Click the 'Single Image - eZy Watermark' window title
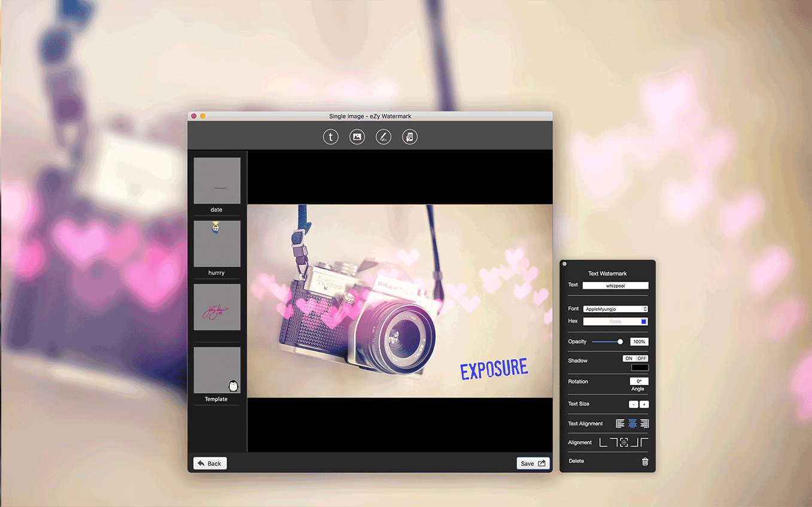The width and height of the screenshot is (812, 507). (x=370, y=116)
